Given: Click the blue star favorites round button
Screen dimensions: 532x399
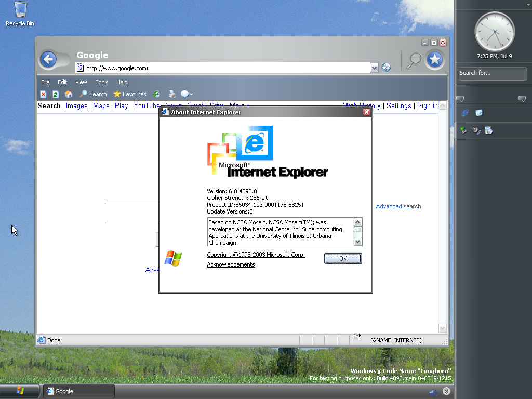Looking at the screenshot, I should pyautogui.click(x=435, y=60).
